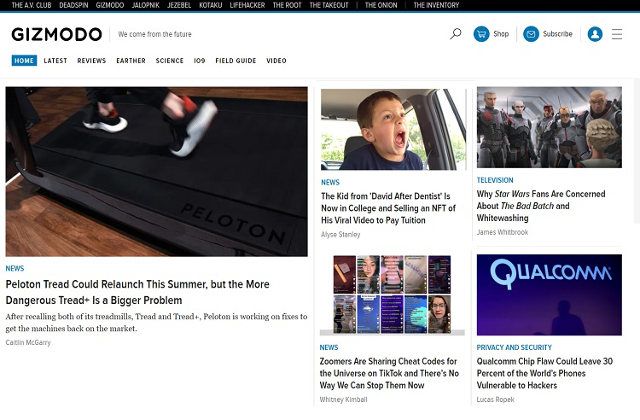Click the Television category label
The image size is (640, 420).
[495, 180]
